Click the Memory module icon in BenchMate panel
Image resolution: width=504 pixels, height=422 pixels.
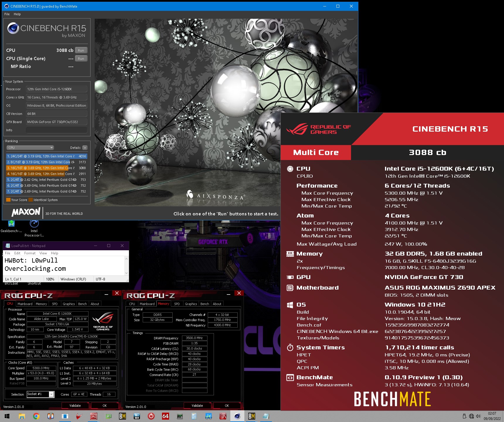coord(290,254)
